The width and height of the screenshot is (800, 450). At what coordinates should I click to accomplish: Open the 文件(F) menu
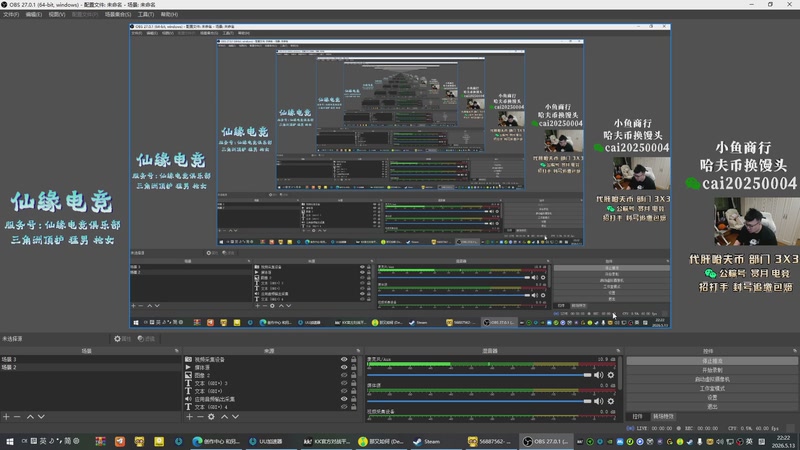(11, 14)
